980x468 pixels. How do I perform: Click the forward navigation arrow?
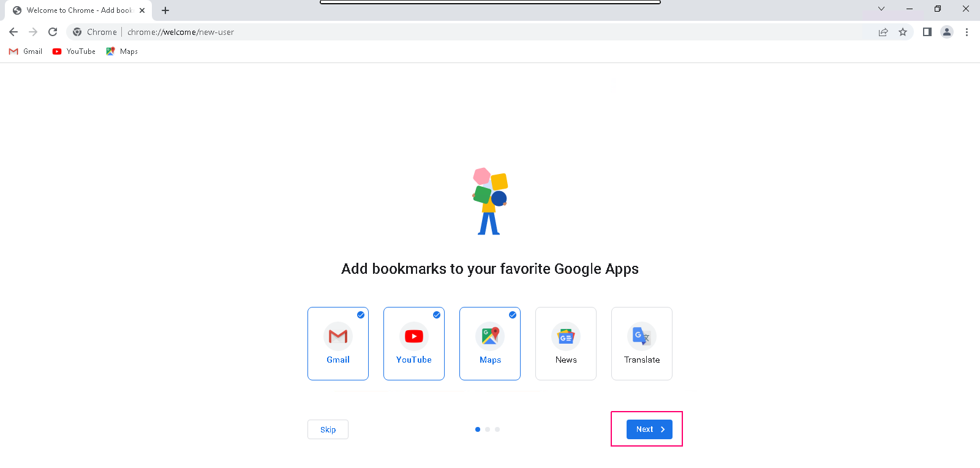click(x=33, y=32)
